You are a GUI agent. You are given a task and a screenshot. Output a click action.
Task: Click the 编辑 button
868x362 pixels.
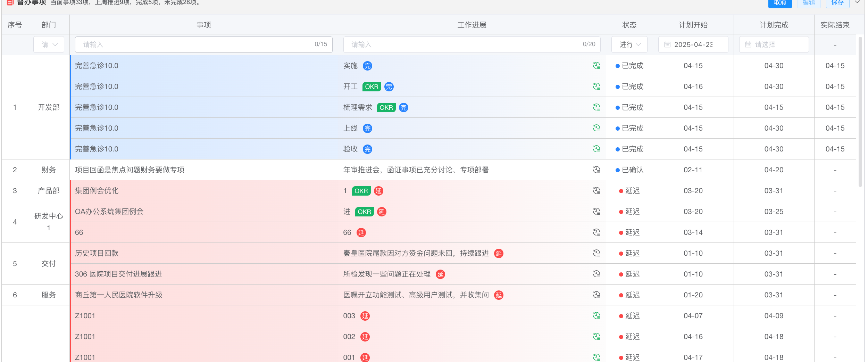pyautogui.click(x=809, y=3)
